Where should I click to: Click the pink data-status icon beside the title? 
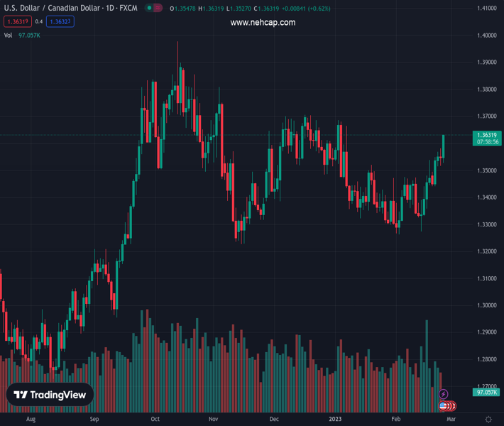pos(158,8)
